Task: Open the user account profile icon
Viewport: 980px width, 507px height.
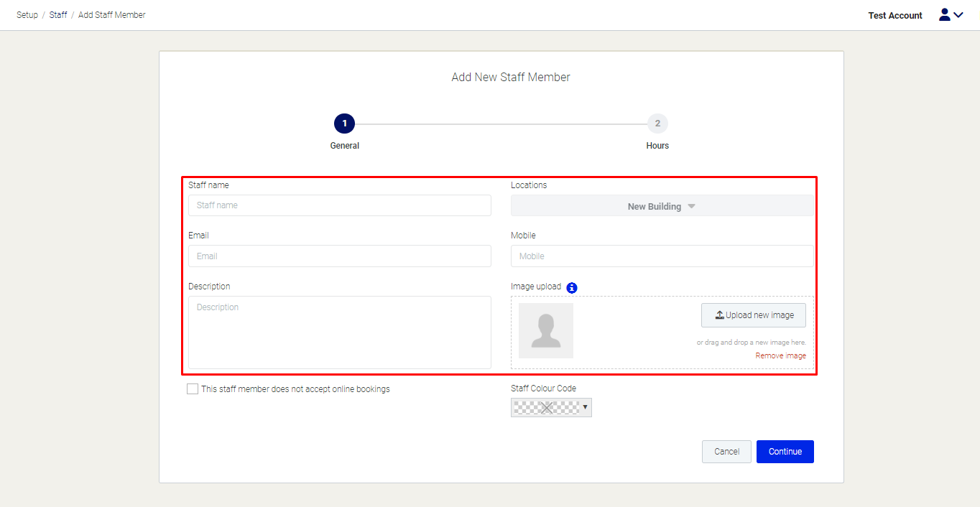Action: (944, 15)
